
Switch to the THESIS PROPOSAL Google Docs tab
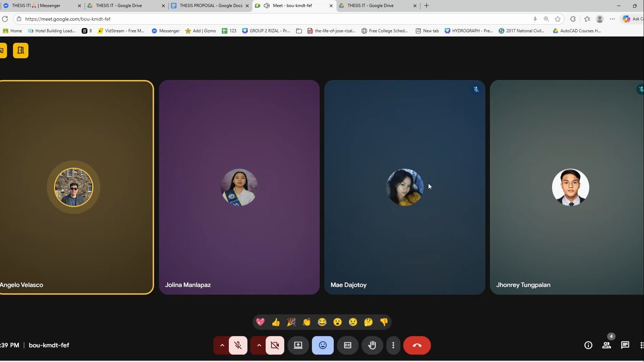point(211,6)
